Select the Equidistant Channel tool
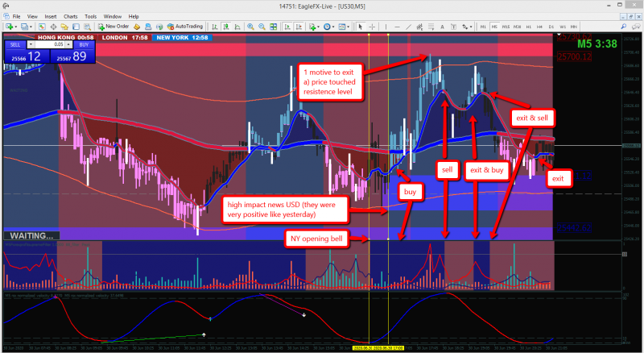644x353 pixels. click(x=419, y=27)
